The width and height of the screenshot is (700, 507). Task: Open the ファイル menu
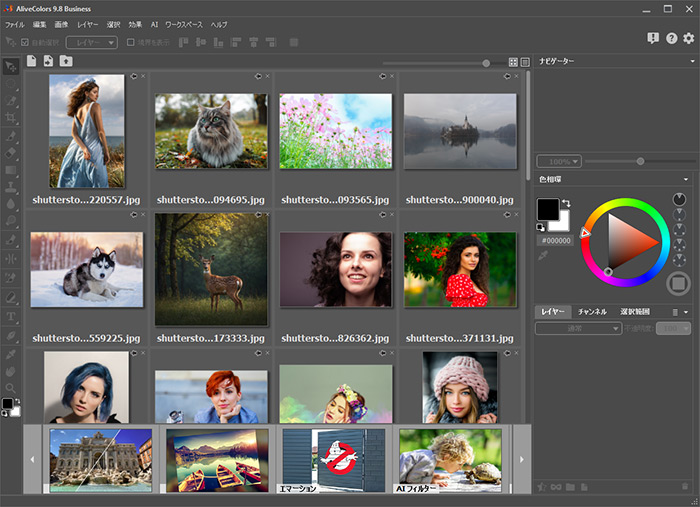coord(15,25)
